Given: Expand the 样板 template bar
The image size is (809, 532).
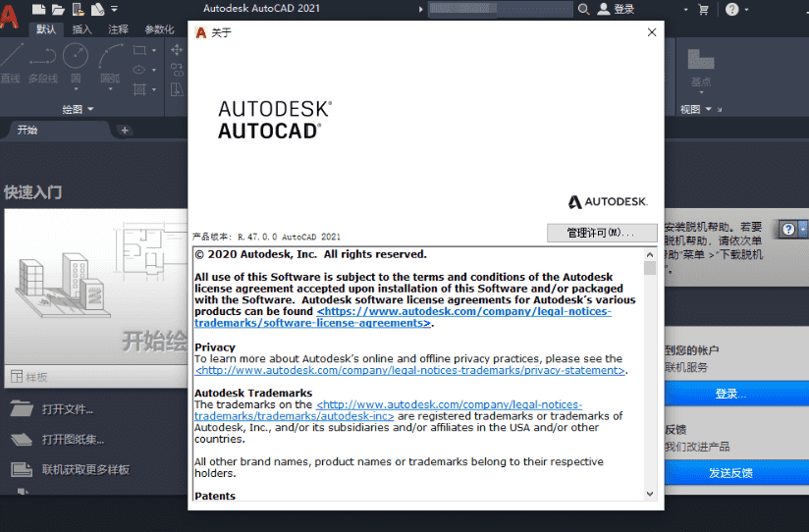Looking at the screenshot, I should click(x=96, y=377).
